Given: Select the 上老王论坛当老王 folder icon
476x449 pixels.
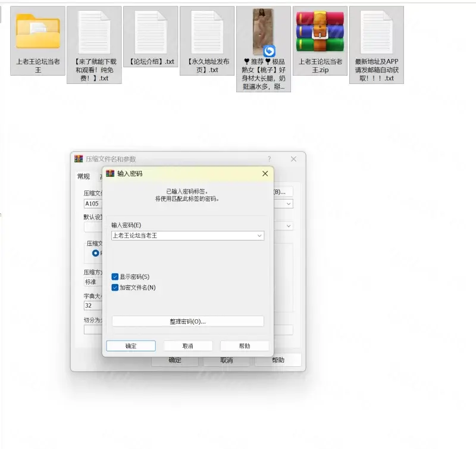Looking at the screenshot, I should (x=37, y=32).
